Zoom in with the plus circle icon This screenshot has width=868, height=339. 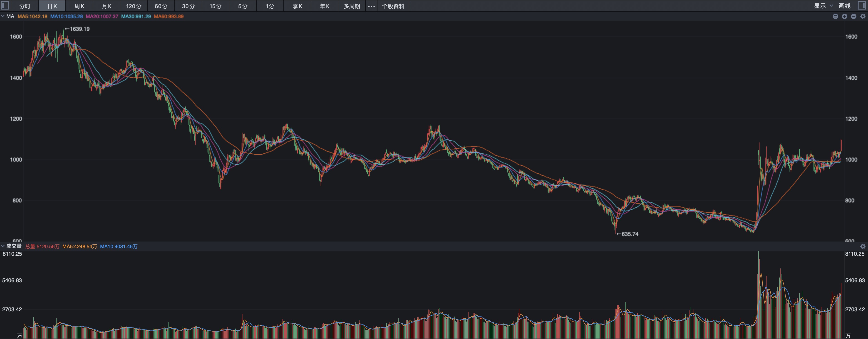[x=844, y=17]
